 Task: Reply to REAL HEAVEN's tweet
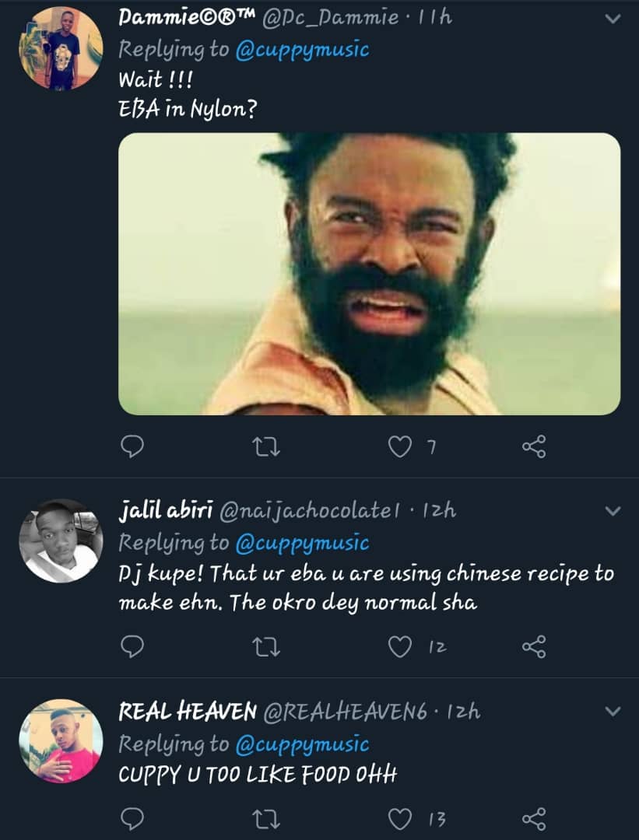click(x=134, y=817)
